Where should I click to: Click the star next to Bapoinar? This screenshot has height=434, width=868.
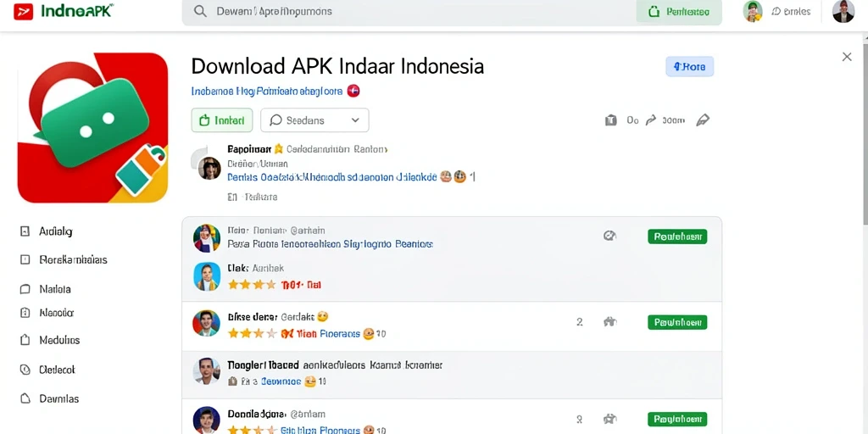click(x=278, y=149)
